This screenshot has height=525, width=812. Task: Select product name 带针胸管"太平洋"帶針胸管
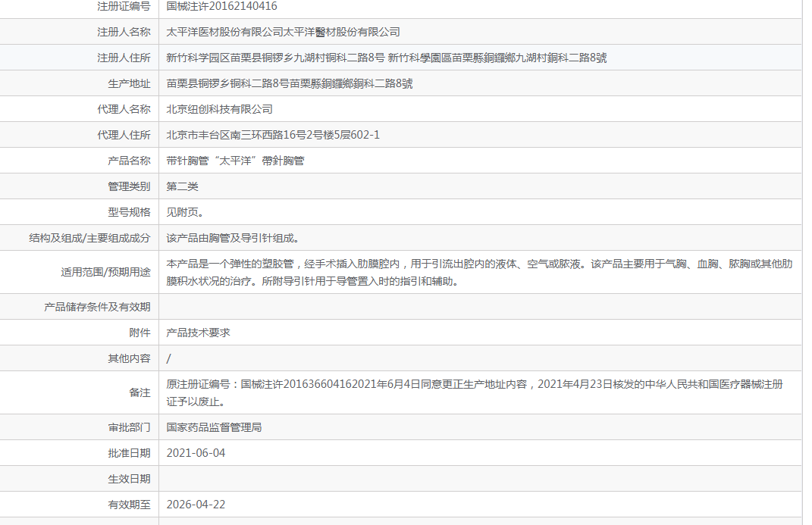[x=235, y=161]
